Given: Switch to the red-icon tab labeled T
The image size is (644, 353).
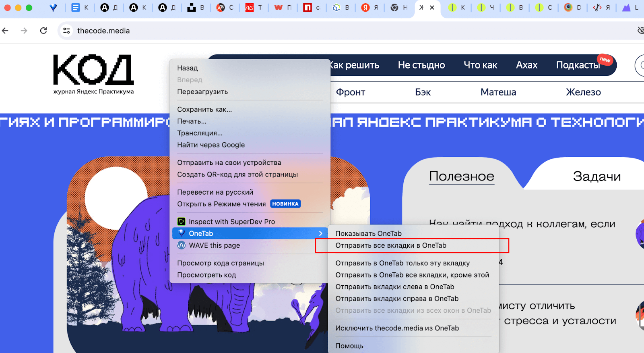Looking at the screenshot, I should [x=254, y=8].
